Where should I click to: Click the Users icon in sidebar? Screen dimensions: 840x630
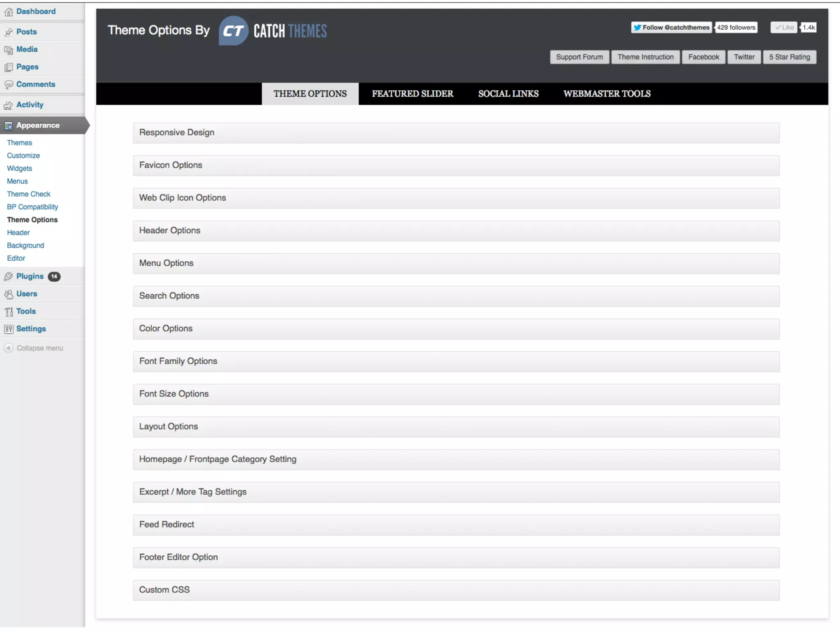(x=8, y=294)
